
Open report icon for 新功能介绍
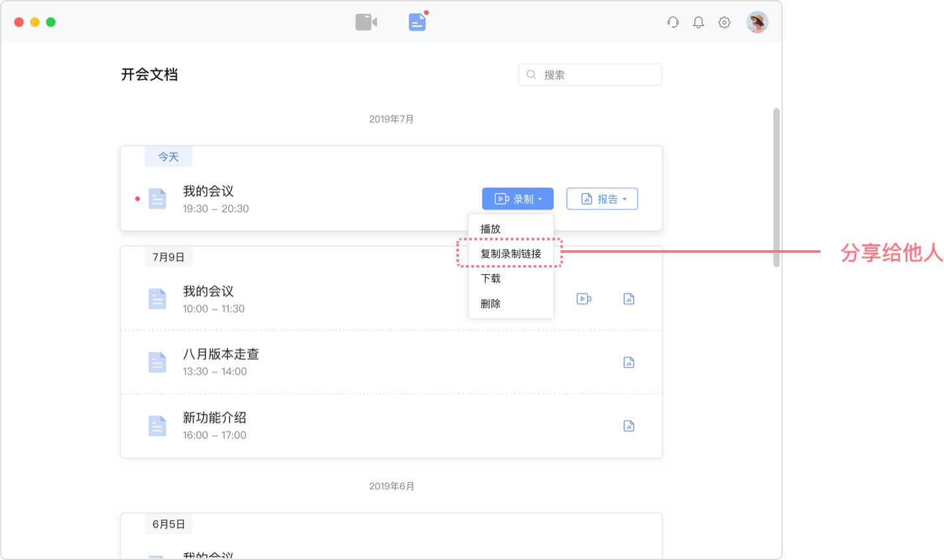[629, 426]
